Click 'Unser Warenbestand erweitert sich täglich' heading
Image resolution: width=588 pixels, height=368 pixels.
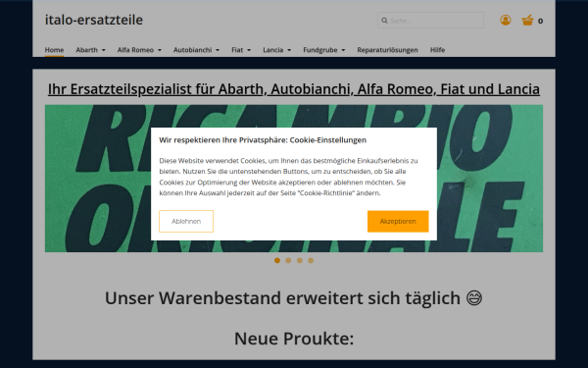click(x=294, y=298)
